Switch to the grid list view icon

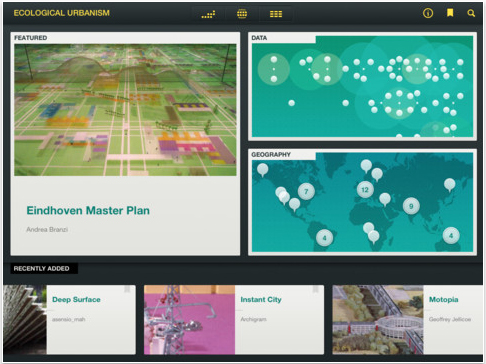click(276, 14)
